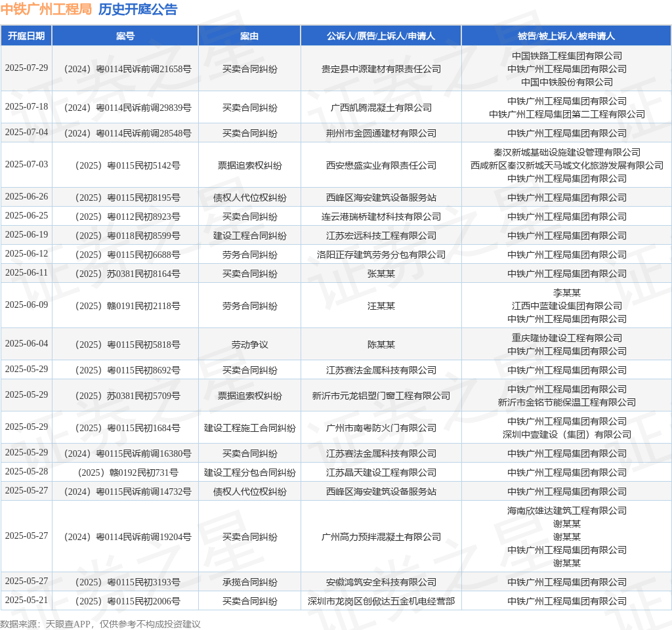Select case number 粤0114民诉前调28548号
Viewport: 672px width, 630px height.
tap(127, 133)
